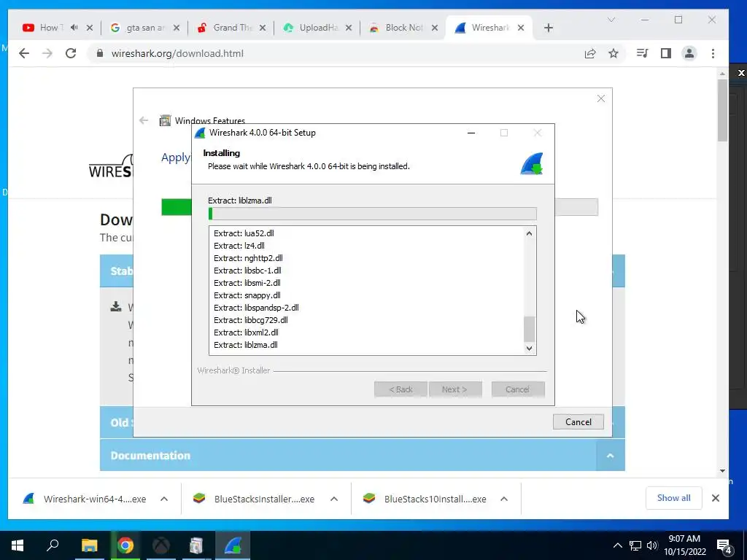Image resolution: width=747 pixels, height=560 pixels.
Task: Click back arrow in Windows Features dialog
Action: pos(144,120)
